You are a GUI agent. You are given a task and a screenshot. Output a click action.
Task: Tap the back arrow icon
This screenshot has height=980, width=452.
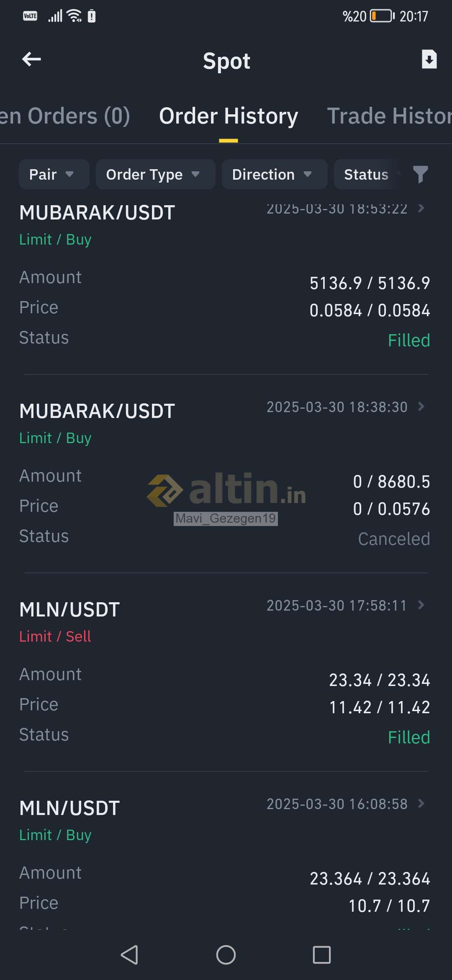point(32,59)
